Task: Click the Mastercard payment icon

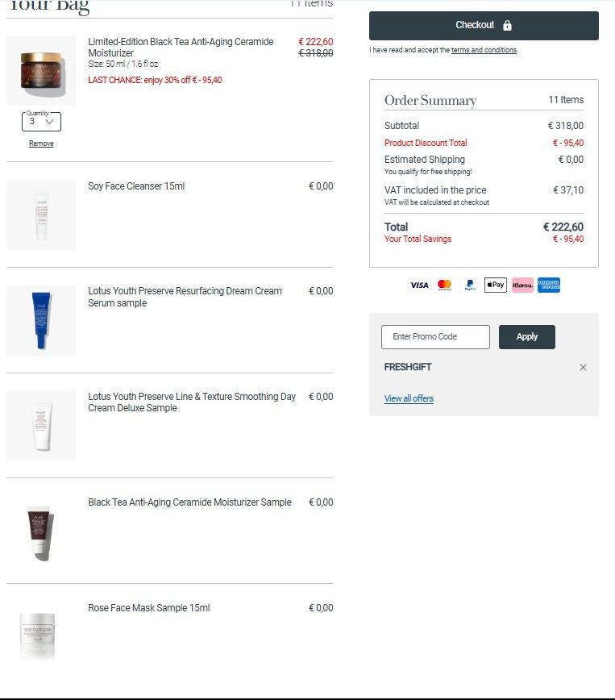Action: click(444, 285)
